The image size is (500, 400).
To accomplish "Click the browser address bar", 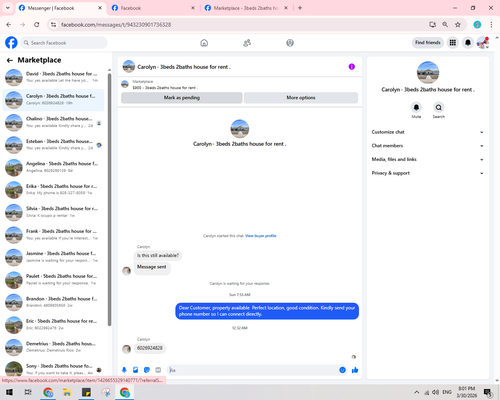I will click(x=240, y=25).
